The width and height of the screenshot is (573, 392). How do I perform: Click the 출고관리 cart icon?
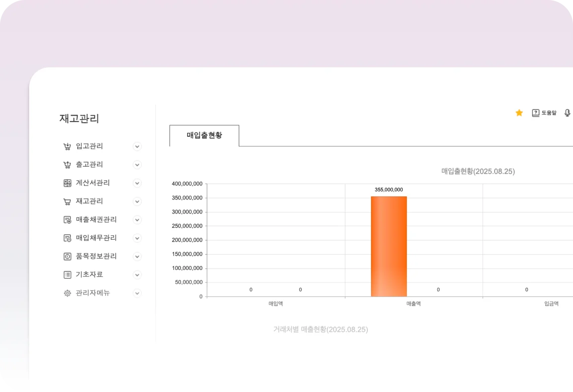pyautogui.click(x=67, y=165)
